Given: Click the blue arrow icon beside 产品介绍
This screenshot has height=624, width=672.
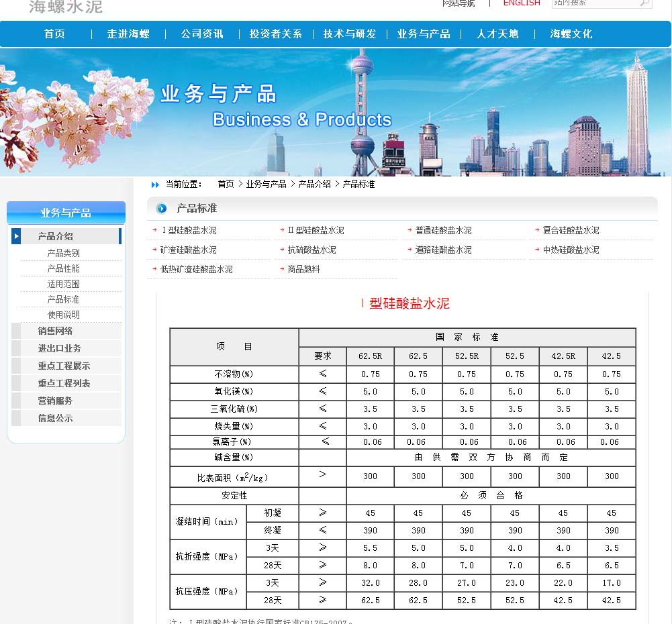Looking at the screenshot, I should click(x=16, y=236).
